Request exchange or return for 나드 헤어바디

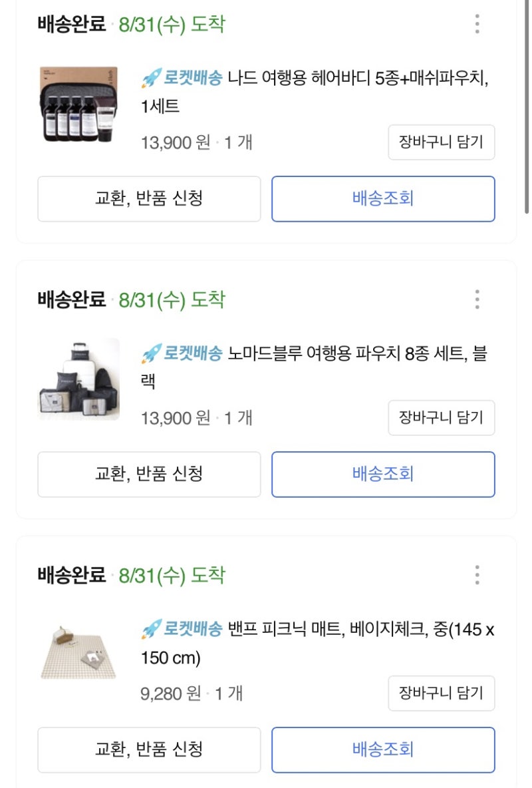[149, 198]
